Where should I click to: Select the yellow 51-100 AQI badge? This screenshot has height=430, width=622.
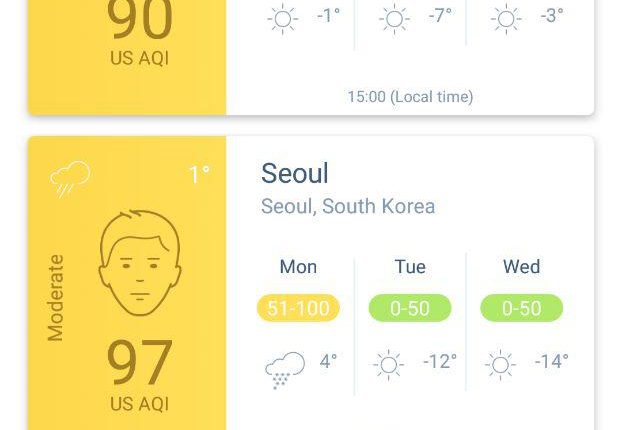tap(298, 308)
